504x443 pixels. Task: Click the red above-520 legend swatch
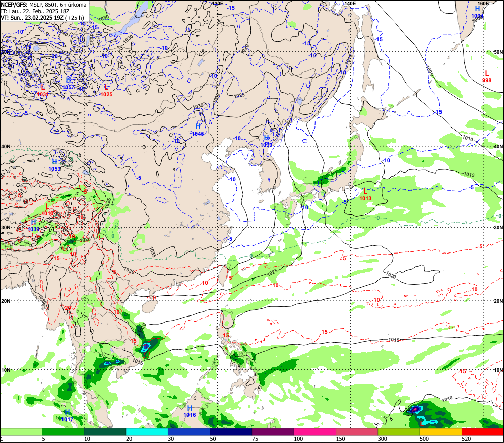[482, 432]
